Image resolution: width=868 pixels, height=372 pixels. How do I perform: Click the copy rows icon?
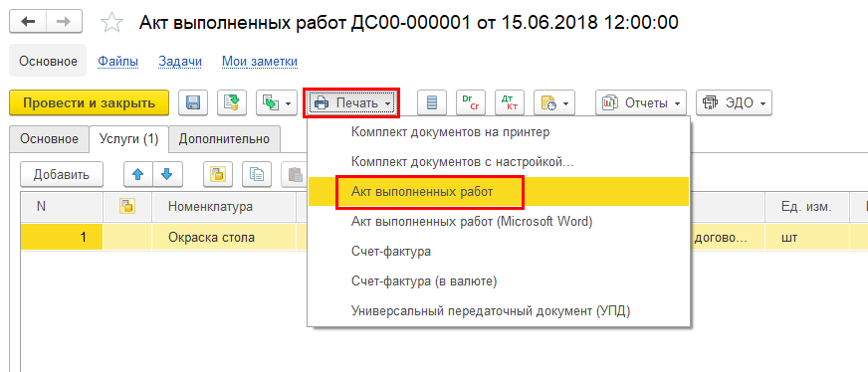point(256,175)
